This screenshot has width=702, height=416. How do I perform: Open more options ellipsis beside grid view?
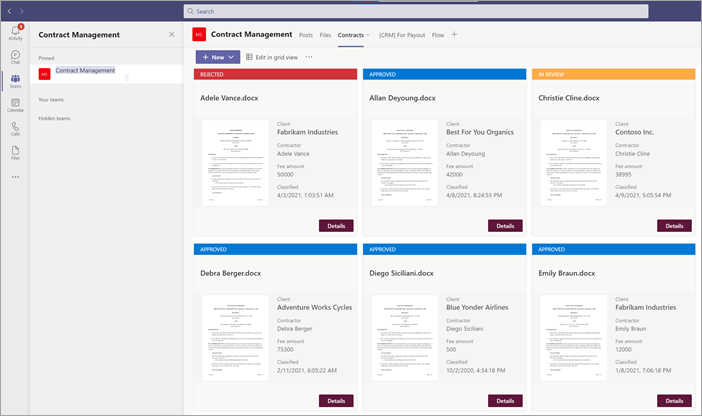tap(309, 57)
